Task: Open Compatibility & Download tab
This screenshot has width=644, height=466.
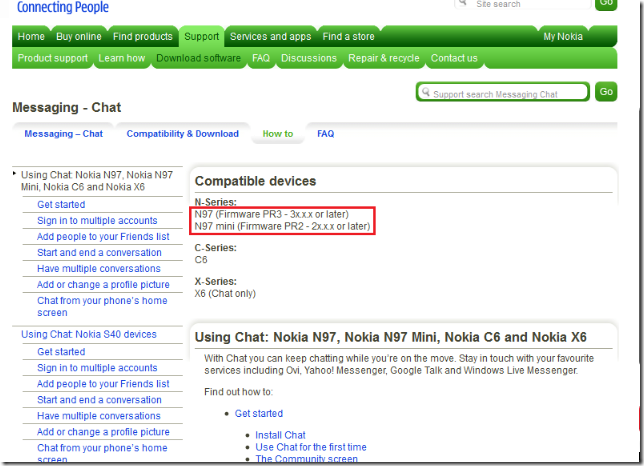Action: pos(182,134)
